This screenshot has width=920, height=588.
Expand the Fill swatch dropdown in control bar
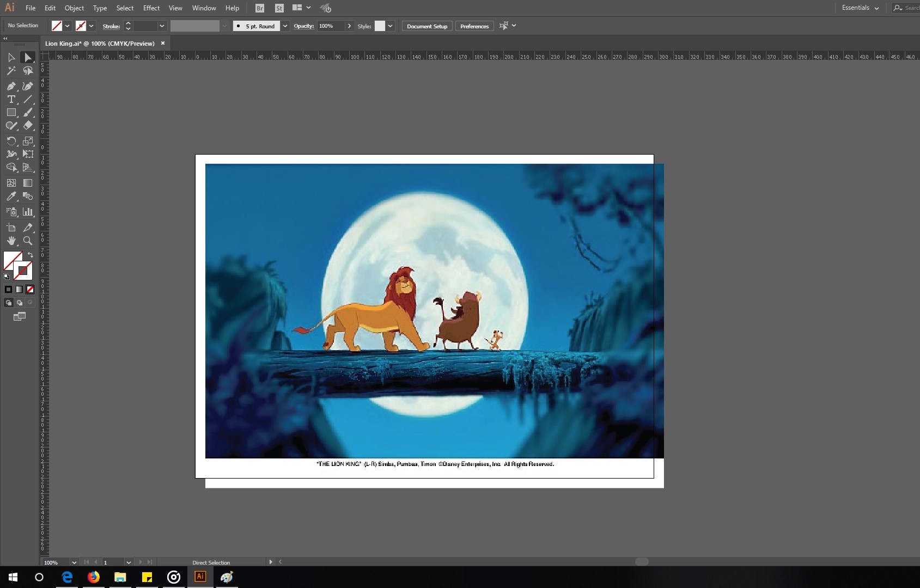[67, 26]
